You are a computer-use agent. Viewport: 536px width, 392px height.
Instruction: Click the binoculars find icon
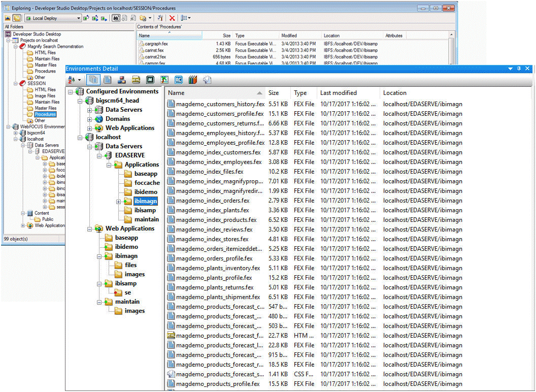(116, 18)
